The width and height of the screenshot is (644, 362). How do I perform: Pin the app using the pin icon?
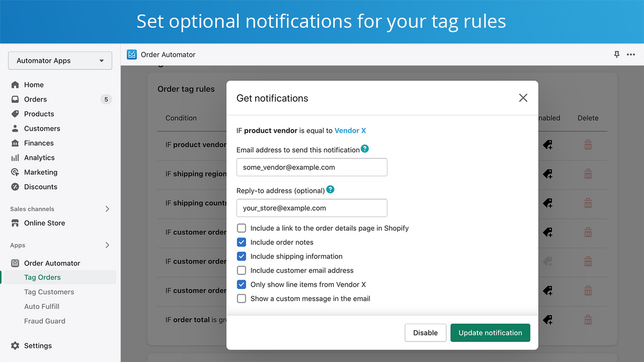point(617,54)
